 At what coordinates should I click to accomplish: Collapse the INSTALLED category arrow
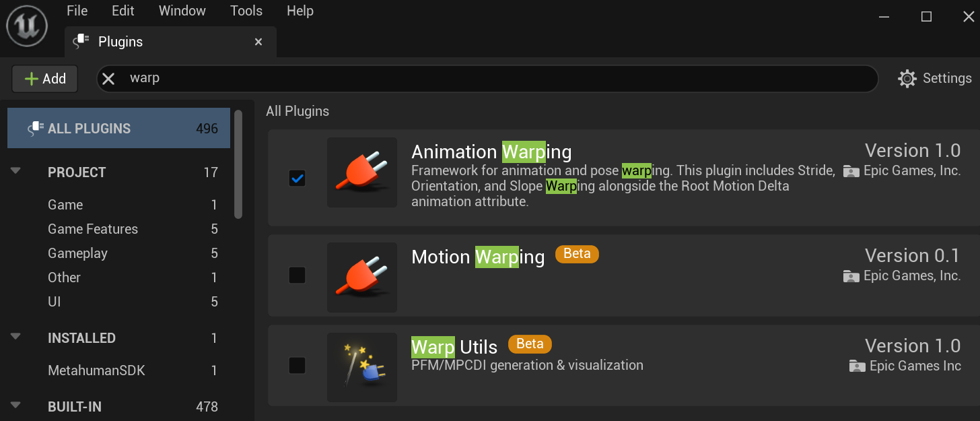[16, 337]
